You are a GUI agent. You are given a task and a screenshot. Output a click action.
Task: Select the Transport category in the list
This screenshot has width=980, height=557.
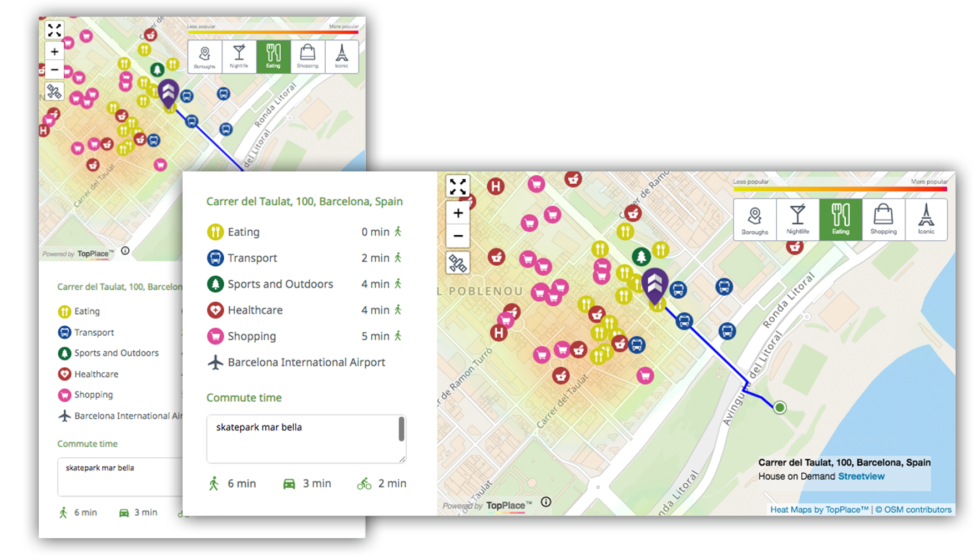[252, 258]
